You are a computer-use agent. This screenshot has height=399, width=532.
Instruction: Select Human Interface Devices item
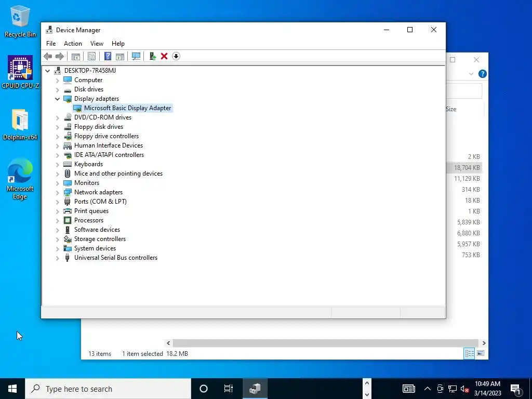(x=109, y=145)
